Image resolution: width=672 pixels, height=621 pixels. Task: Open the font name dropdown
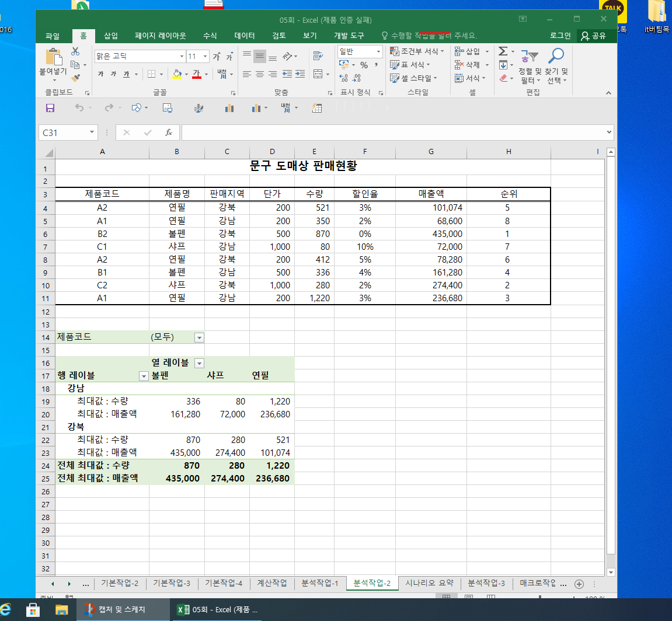click(182, 56)
